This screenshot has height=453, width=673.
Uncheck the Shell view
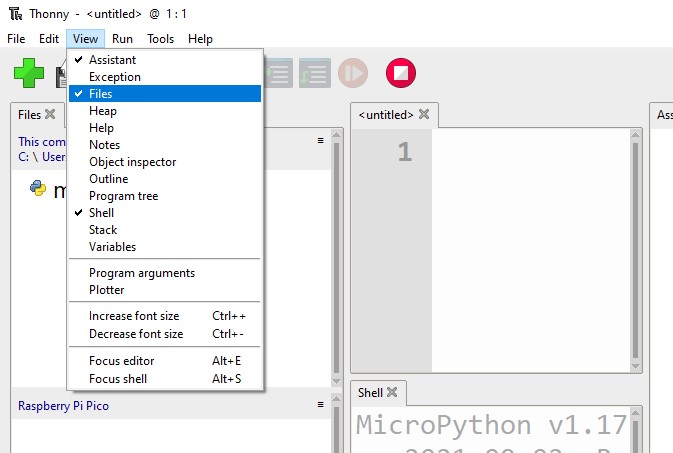(165, 213)
